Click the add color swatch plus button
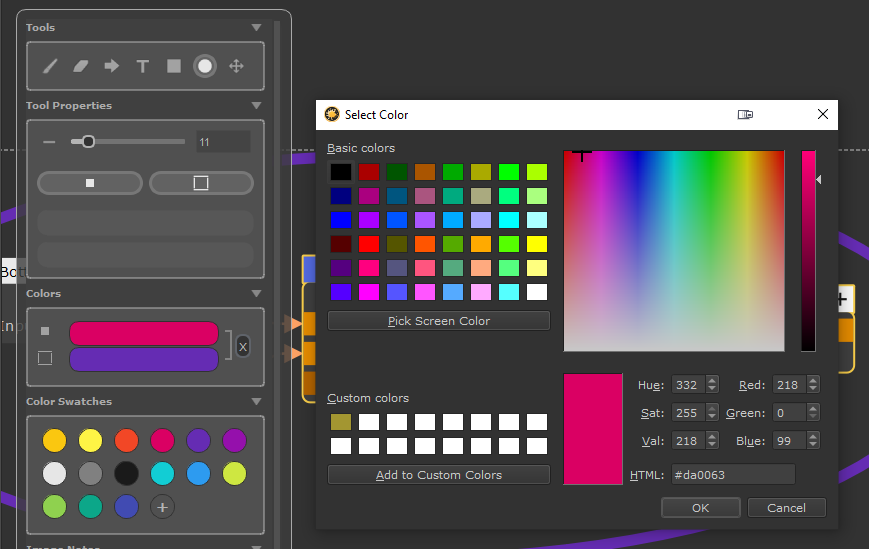This screenshot has width=869, height=549. coord(162,506)
